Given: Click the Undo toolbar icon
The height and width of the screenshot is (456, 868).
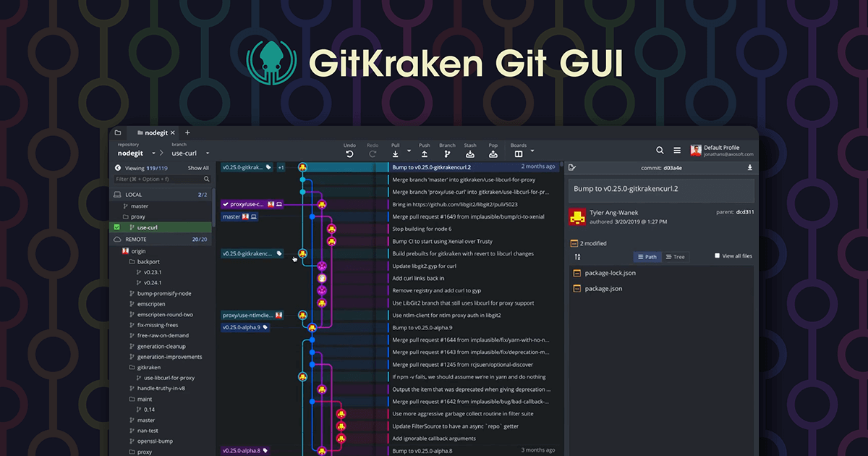Looking at the screenshot, I should click(350, 154).
